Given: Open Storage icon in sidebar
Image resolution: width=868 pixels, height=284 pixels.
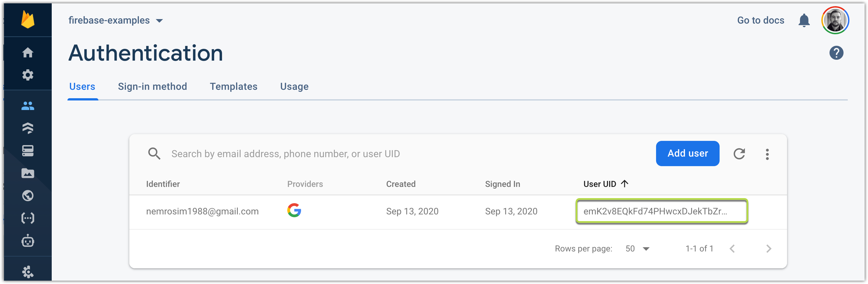Looking at the screenshot, I should pyautogui.click(x=28, y=173).
